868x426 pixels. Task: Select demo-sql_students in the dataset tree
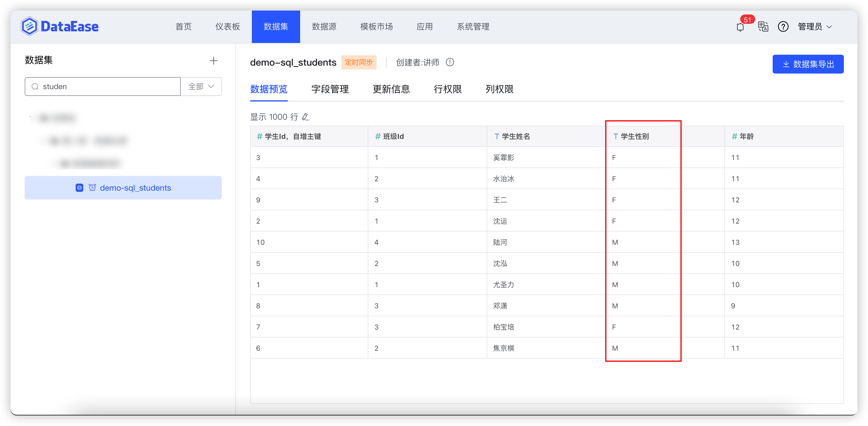point(135,188)
